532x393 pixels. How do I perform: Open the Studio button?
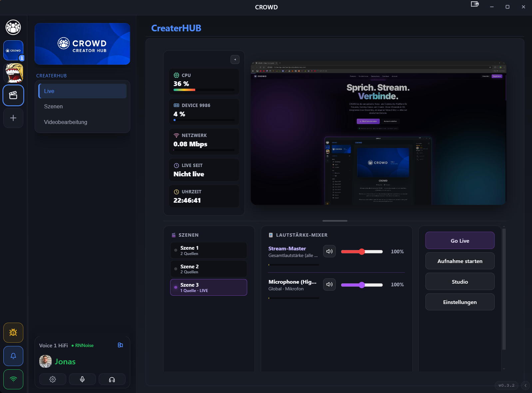click(x=460, y=282)
